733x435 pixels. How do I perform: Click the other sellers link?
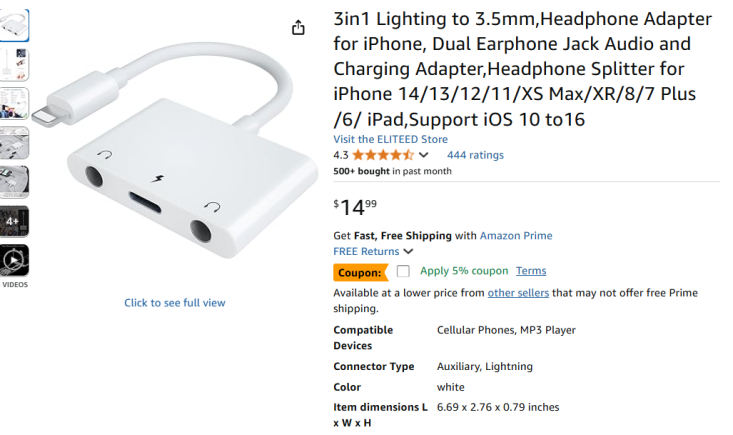518,293
